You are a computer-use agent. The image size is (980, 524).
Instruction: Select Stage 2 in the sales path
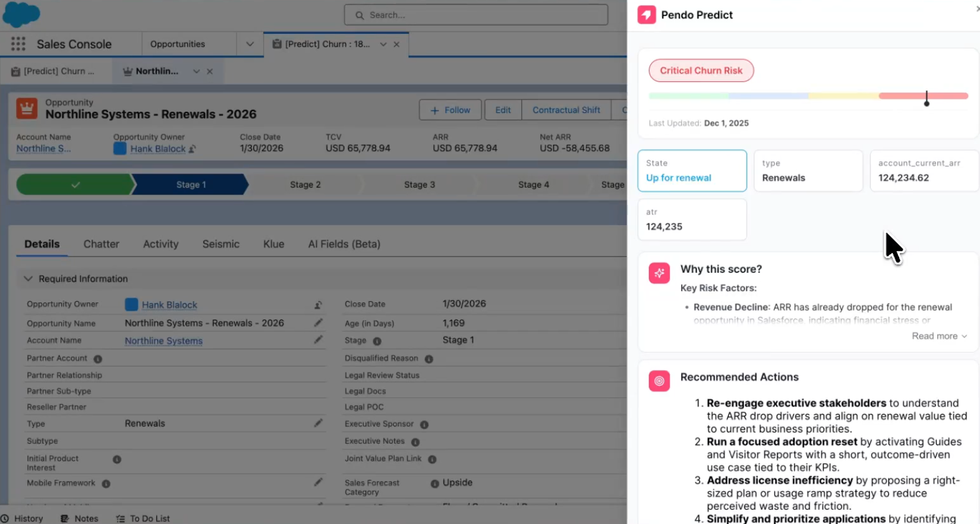tap(305, 185)
